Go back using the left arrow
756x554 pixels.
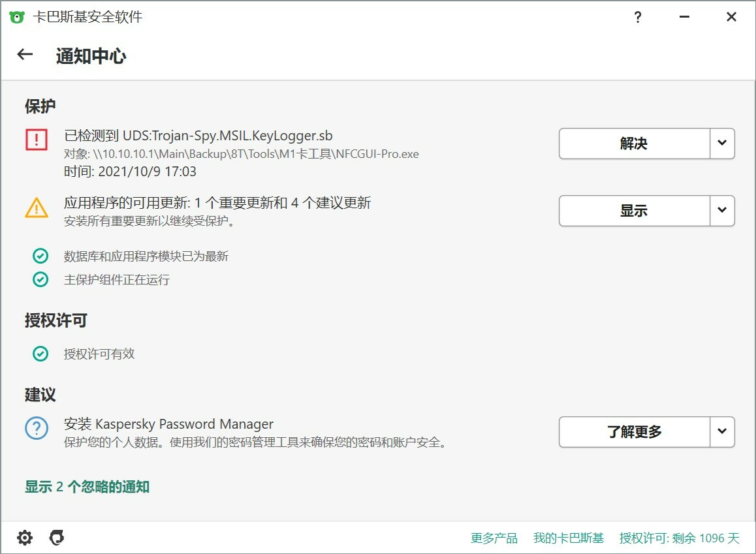25,55
